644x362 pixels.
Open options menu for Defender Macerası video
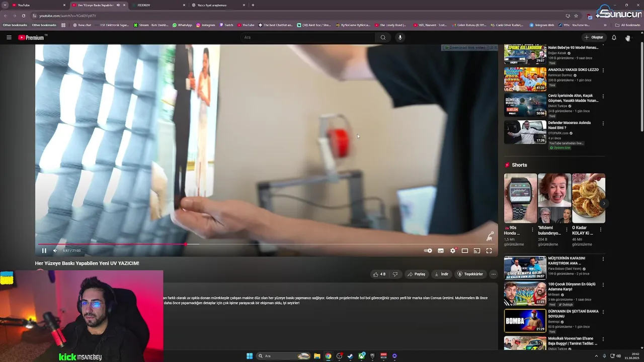pyautogui.click(x=603, y=124)
